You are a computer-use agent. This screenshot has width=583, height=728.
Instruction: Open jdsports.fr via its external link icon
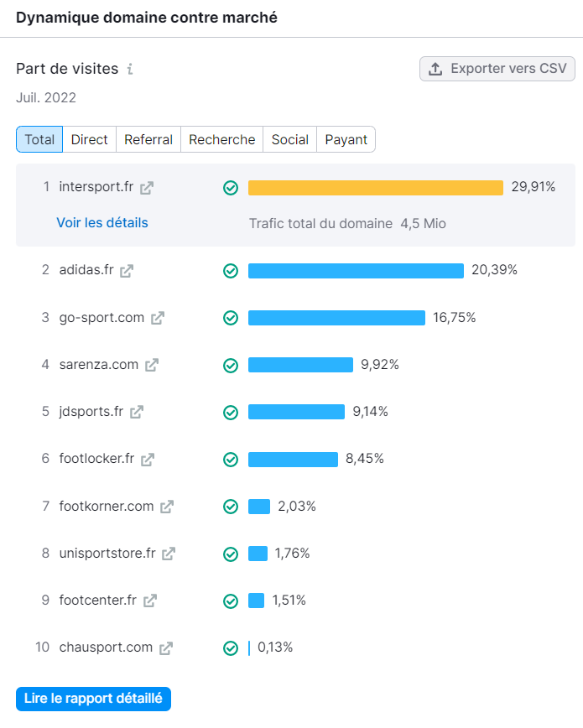(136, 413)
